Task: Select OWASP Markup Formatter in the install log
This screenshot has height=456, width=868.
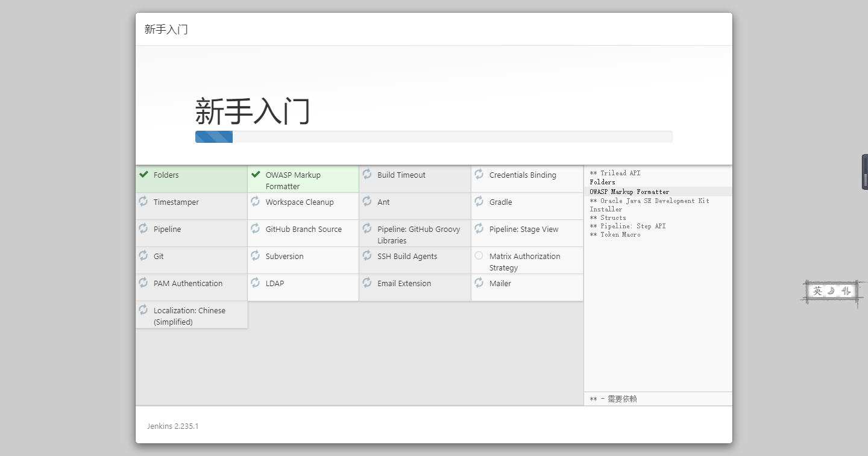Action: pos(629,192)
